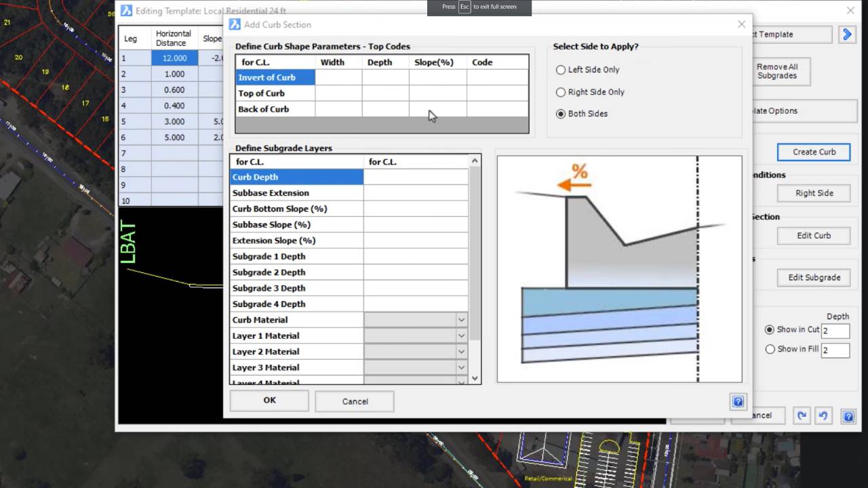Close the Editing Template window
Image resolution: width=868 pixels, height=488 pixels.
click(850, 11)
